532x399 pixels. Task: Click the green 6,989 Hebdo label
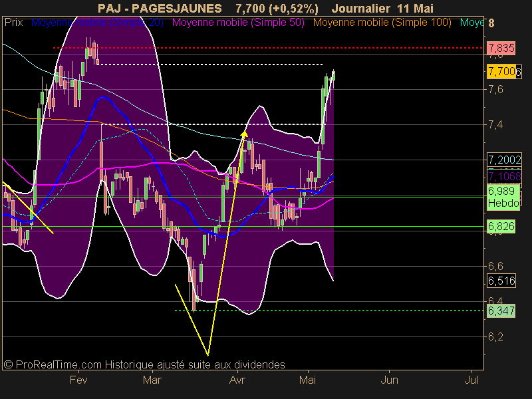(503, 197)
